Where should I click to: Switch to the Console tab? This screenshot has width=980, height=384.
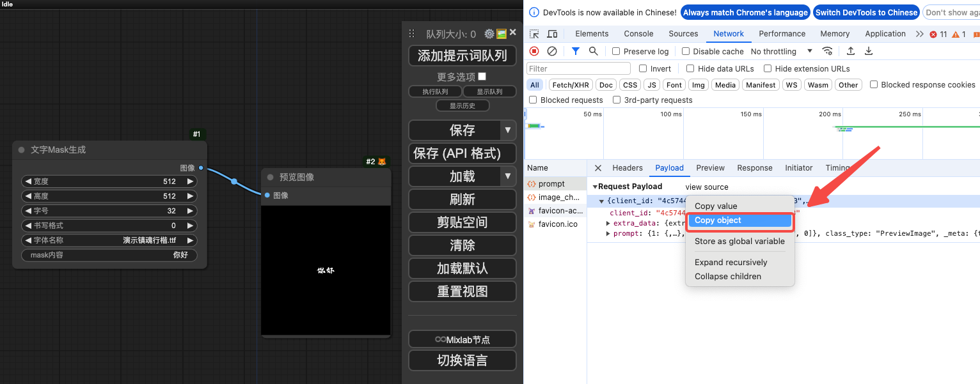click(x=638, y=34)
